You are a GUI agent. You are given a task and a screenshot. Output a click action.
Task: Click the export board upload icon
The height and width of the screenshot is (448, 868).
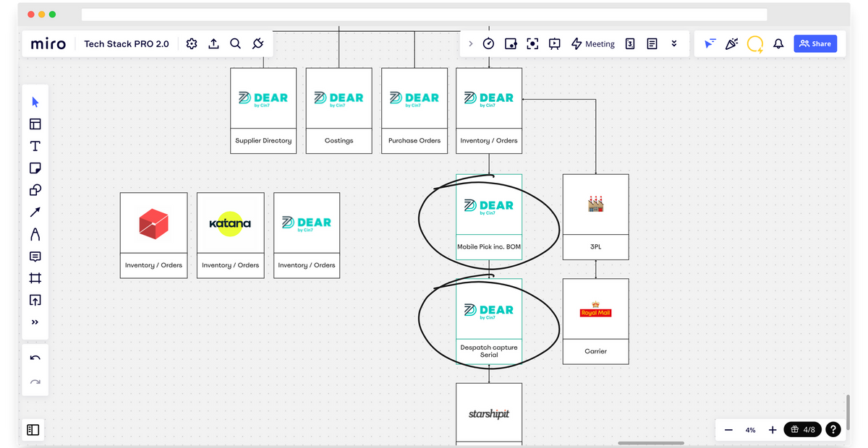point(213,43)
